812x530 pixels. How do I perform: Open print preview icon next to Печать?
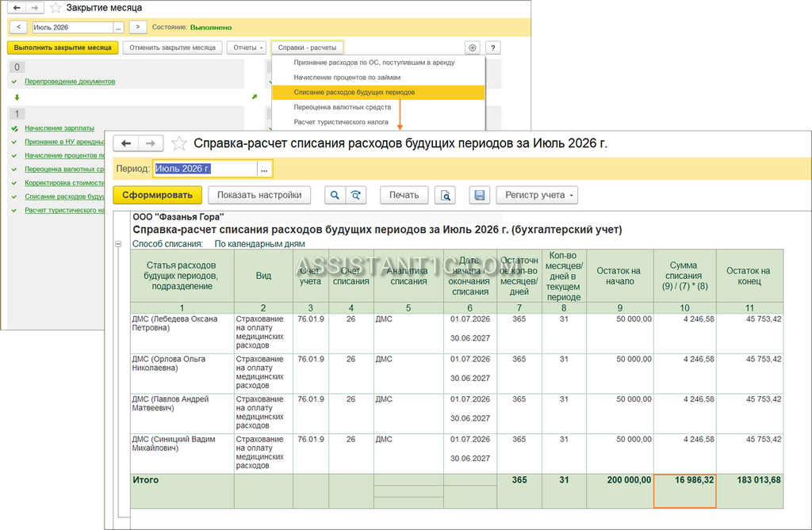point(446,195)
